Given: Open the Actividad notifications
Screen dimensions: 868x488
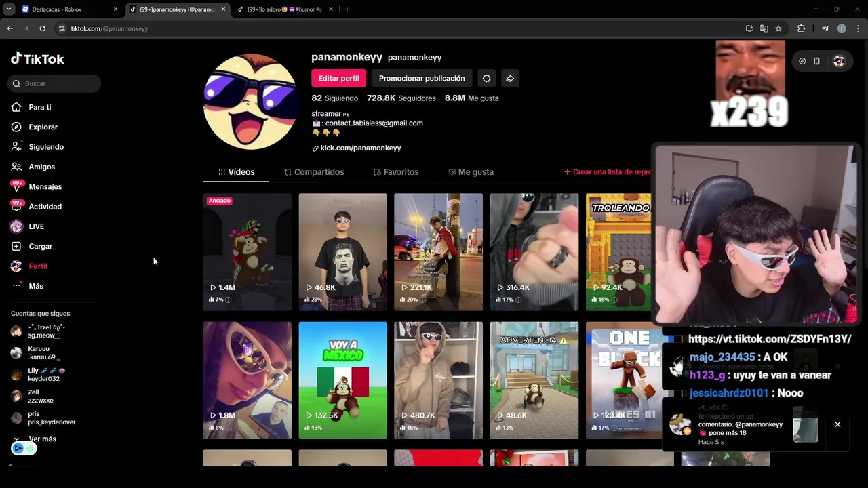Looking at the screenshot, I should coord(45,207).
